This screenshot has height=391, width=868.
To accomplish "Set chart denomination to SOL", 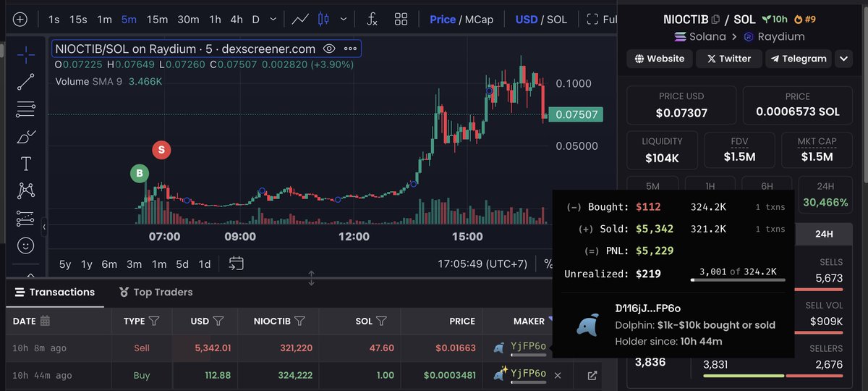I will (557, 20).
